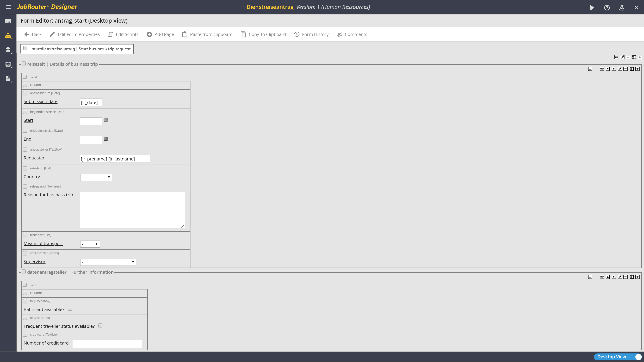Click the plus add icon in page toolbar
The image size is (644, 362).
[640, 57]
